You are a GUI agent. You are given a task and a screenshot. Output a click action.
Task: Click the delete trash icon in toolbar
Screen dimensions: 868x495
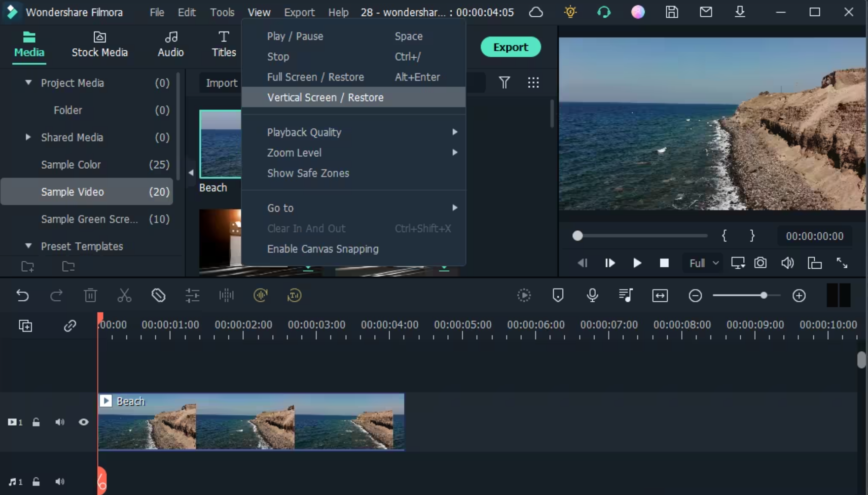pos(90,296)
